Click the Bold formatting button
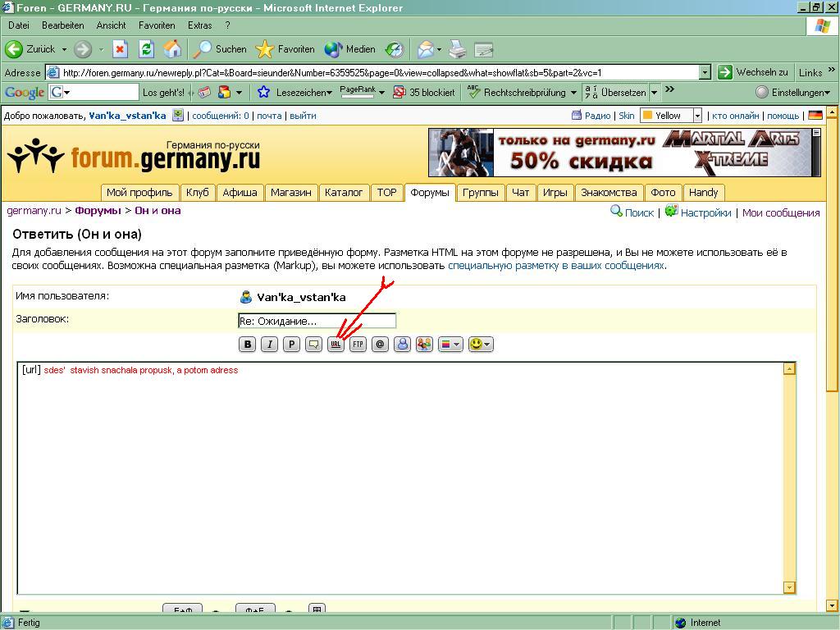This screenshot has width=840, height=630. pyautogui.click(x=247, y=345)
